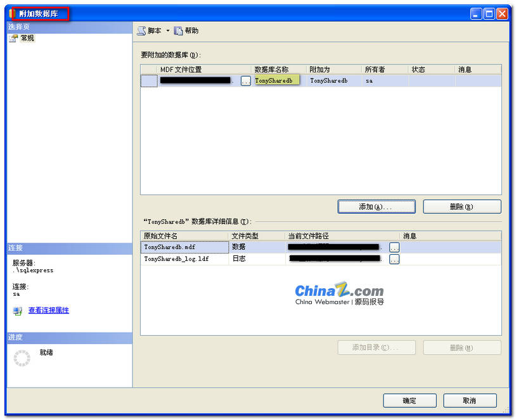Click the 数据库名称 column header

pyautogui.click(x=280, y=70)
